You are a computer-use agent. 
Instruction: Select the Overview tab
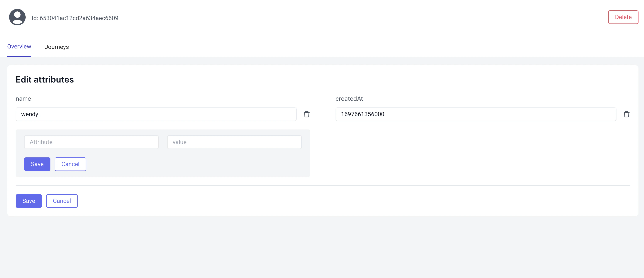pyautogui.click(x=19, y=47)
